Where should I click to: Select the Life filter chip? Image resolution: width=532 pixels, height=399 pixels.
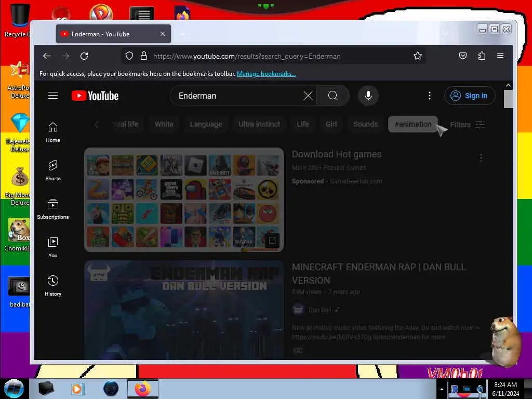click(303, 124)
